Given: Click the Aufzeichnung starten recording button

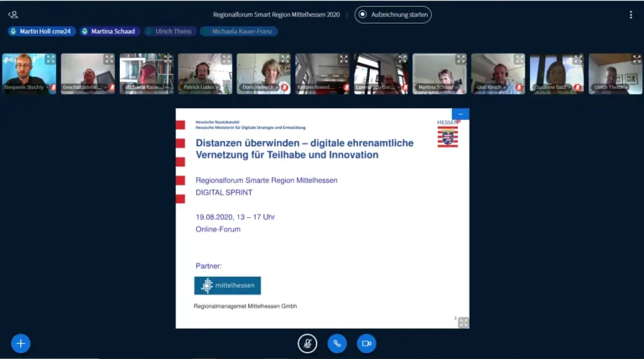Looking at the screenshot, I should tap(395, 14).
